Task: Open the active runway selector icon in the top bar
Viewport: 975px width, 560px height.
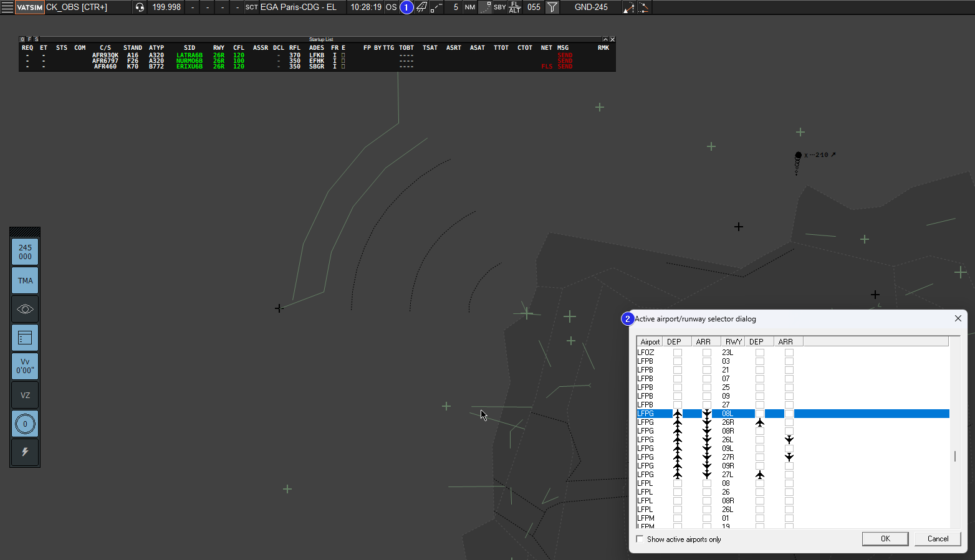Action: pos(422,7)
